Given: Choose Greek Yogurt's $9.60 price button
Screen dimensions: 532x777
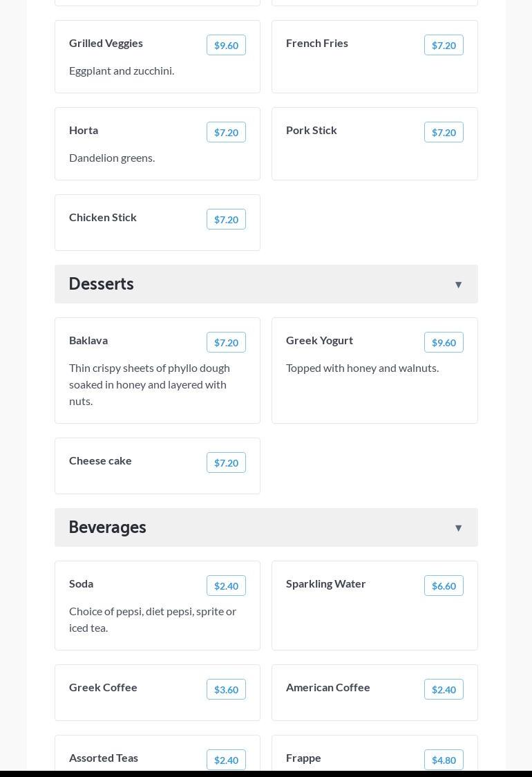Looking at the screenshot, I should (444, 342).
